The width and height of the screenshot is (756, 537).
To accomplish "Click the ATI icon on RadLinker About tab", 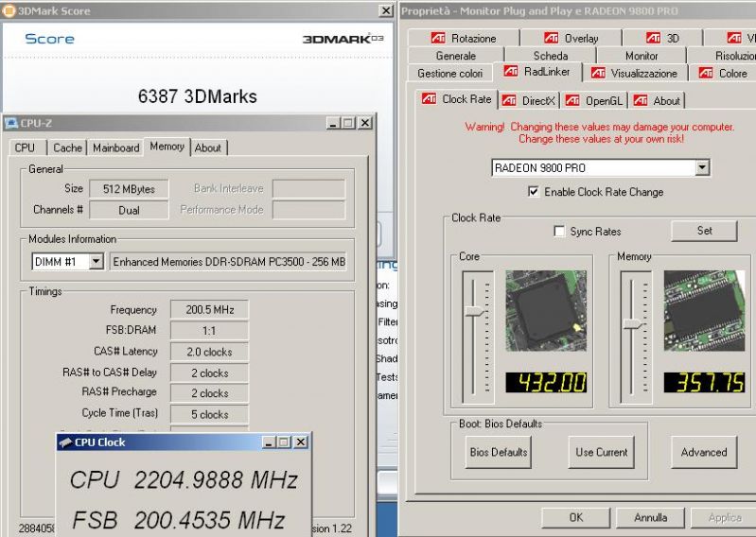I will pos(641,100).
